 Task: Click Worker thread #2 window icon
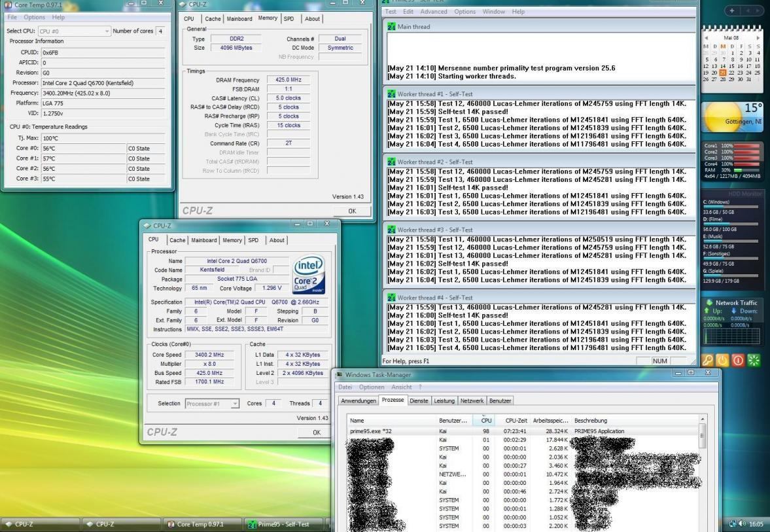point(391,162)
